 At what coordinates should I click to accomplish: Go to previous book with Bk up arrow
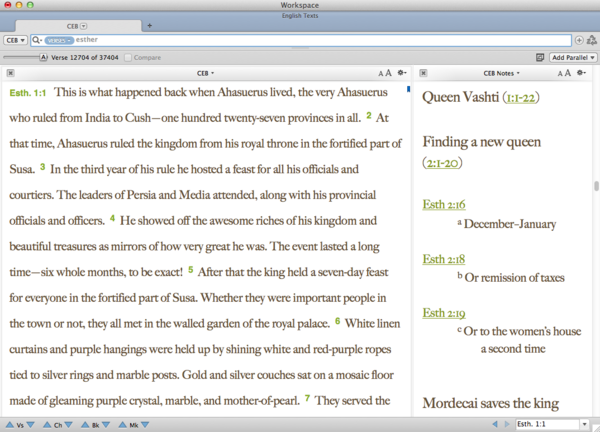[85, 425]
